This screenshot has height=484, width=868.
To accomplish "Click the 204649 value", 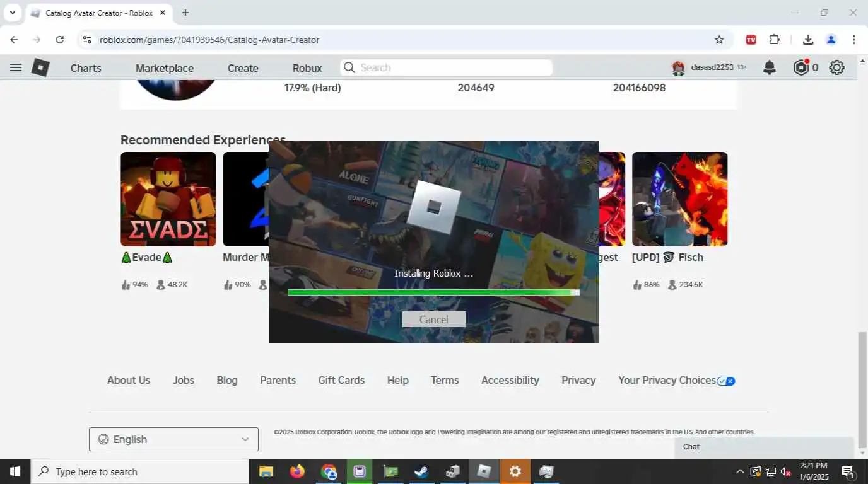I will [x=476, y=88].
